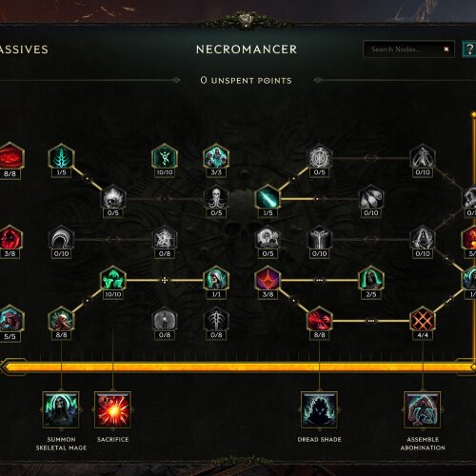Select the Sacrifice skill icon
Image resolution: width=476 pixels, height=476 pixels.
112,409
